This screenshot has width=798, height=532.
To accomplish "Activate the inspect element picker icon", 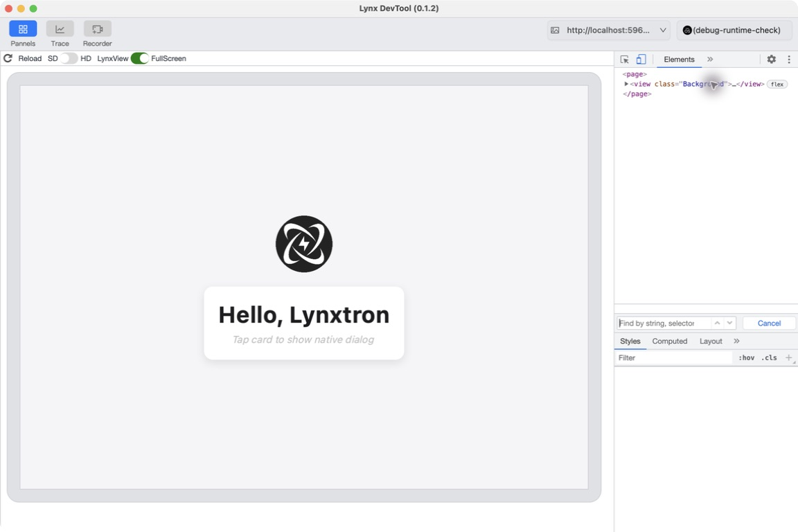I will [624, 60].
